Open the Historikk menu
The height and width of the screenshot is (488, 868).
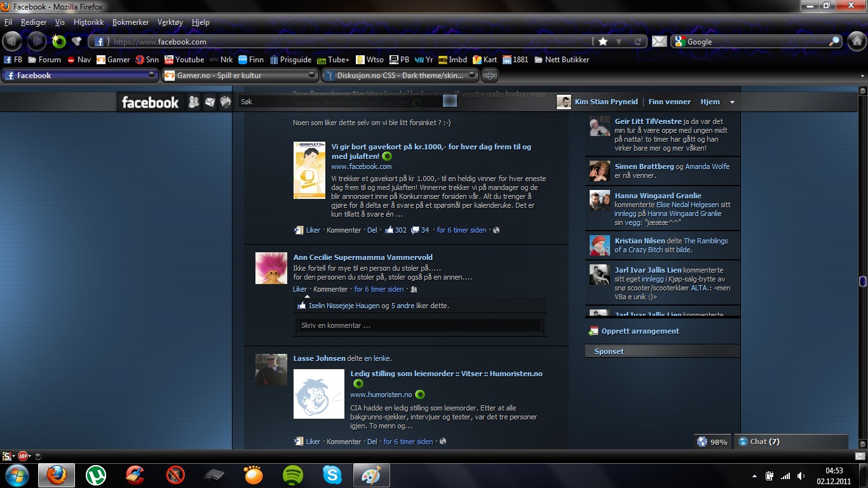point(88,22)
